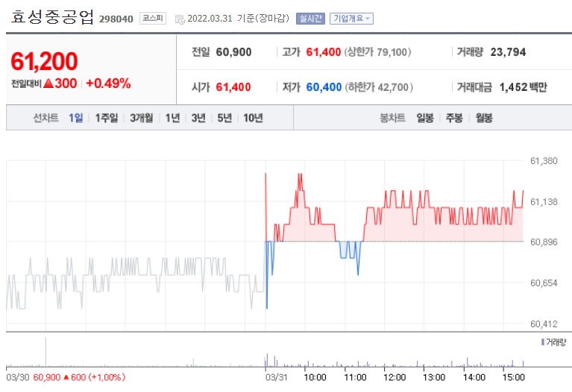
Task: Expand the 기업개요 dropdown
Action: (x=351, y=18)
